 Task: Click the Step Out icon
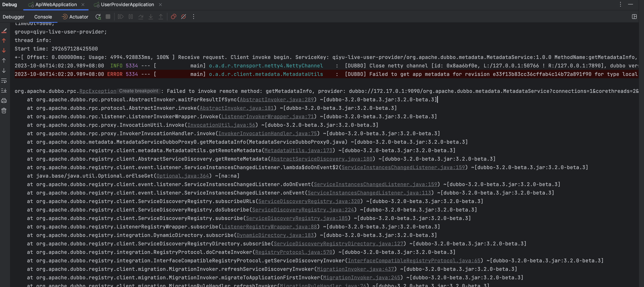point(161,17)
